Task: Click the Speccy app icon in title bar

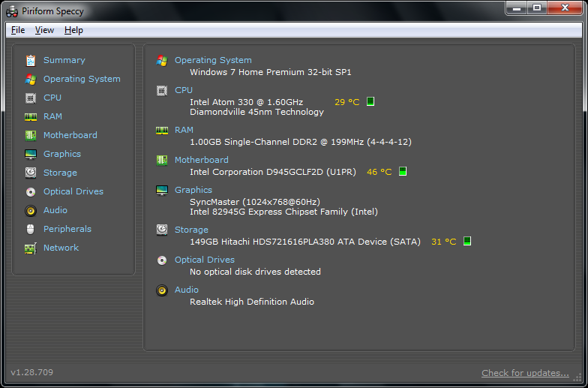Action: pos(12,11)
